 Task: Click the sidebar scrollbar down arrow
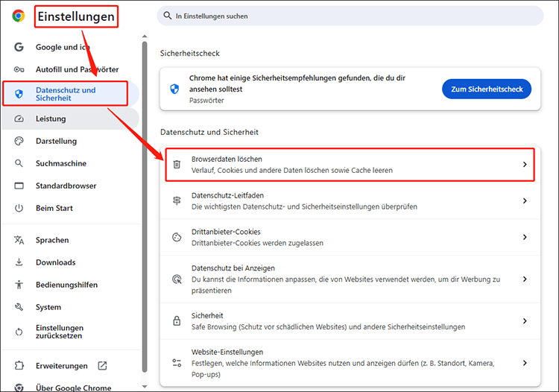point(145,386)
